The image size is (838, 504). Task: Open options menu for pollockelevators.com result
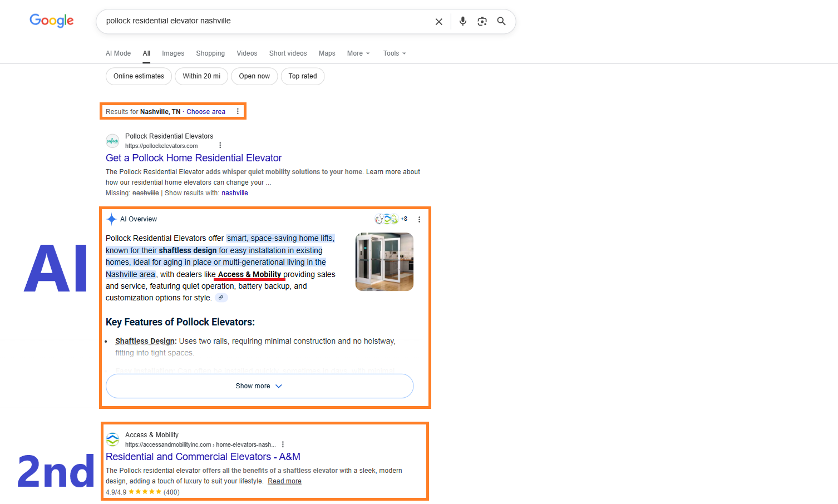[x=220, y=146]
